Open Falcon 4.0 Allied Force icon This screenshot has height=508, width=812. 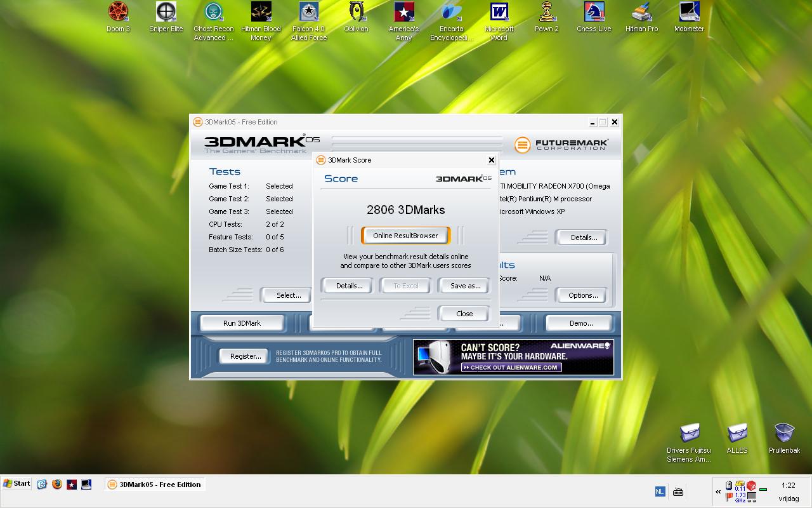pos(309,22)
